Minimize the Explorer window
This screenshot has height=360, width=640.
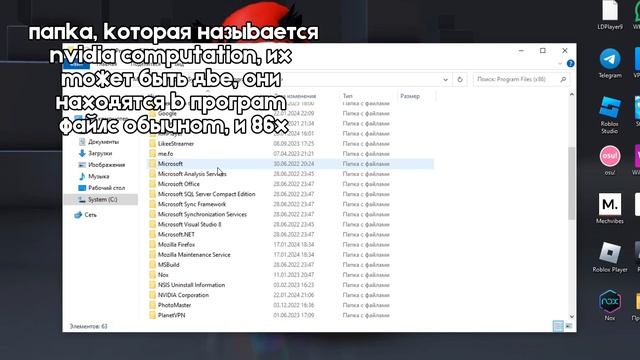tap(521, 51)
